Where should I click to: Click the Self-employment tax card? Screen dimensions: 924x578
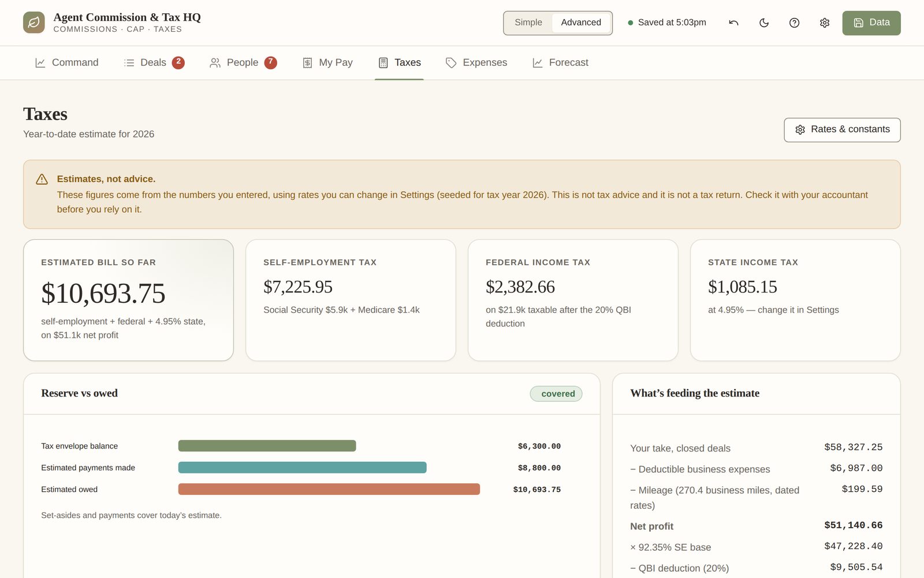[x=351, y=300]
